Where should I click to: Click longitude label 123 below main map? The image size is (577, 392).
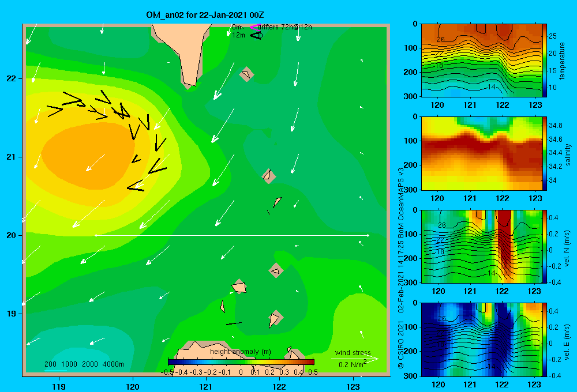pyautogui.click(x=353, y=386)
